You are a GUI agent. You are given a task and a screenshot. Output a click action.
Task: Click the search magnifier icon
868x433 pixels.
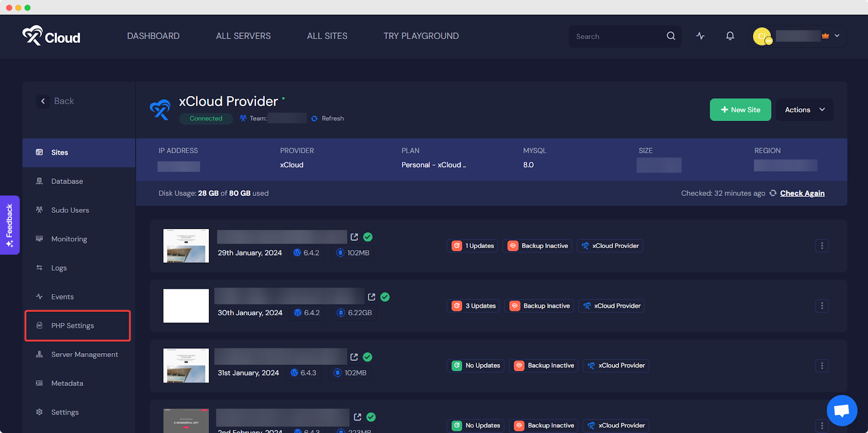pos(671,36)
